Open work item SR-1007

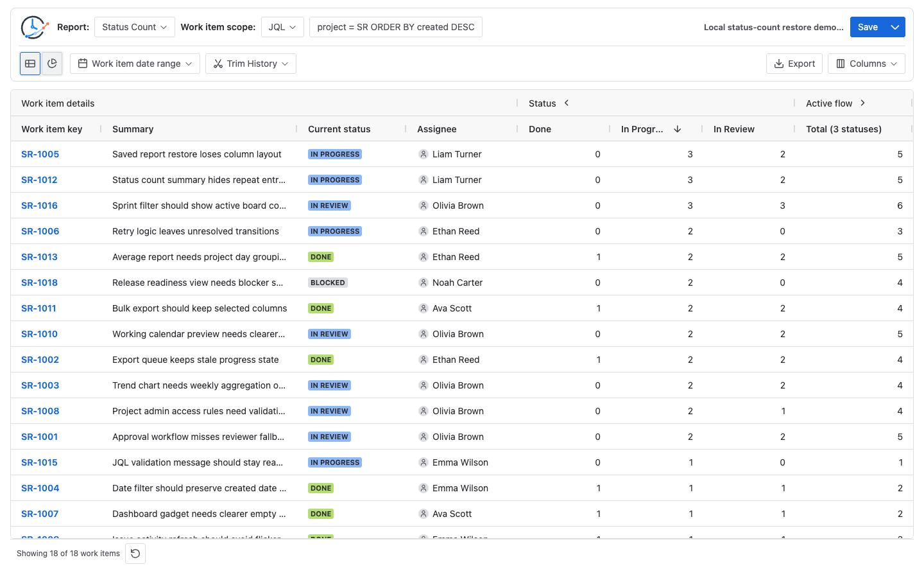tap(40, 514)
